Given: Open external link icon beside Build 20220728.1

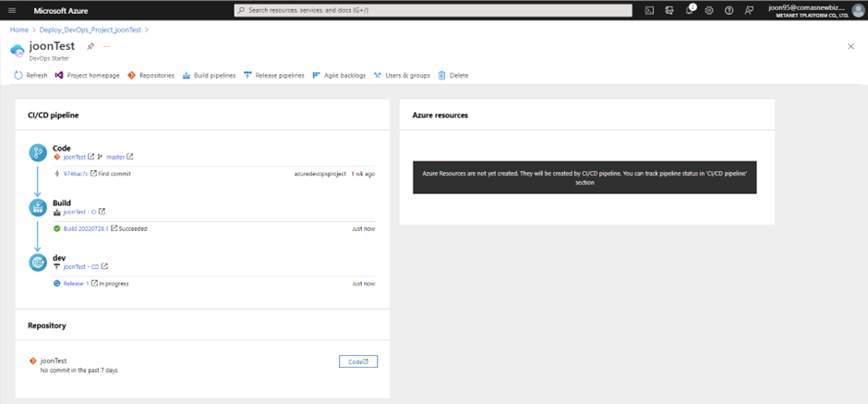Looking at the screenshot, I should click(x=114, y=228).
